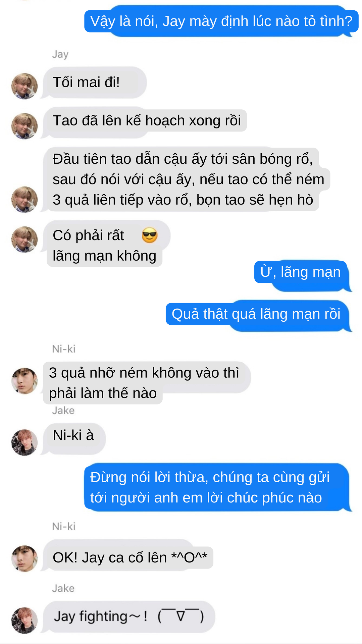Select the blue "Đừng nói lời thừa" message
Screen dimensions: 362x644
[x=218, y=487]
